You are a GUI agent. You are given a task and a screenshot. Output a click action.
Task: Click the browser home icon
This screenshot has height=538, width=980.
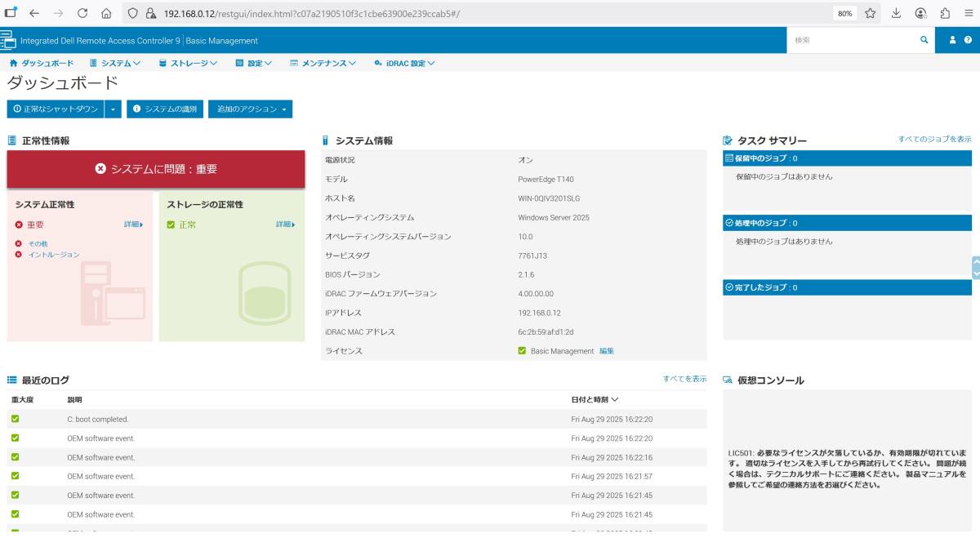click(106, 13)
